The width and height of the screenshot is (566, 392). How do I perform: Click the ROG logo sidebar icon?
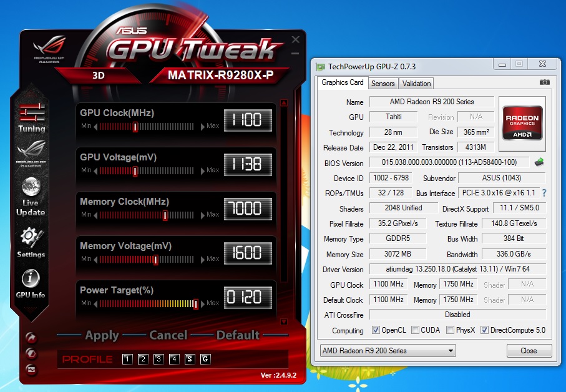31,154
